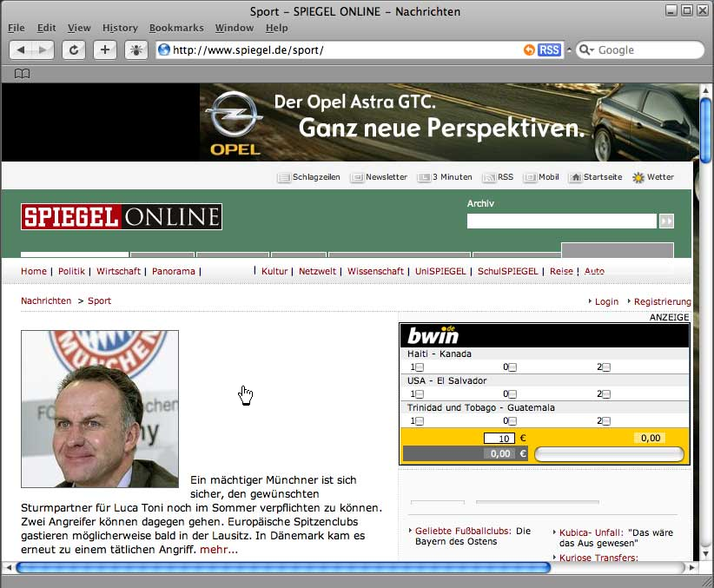Click the Login link

click(606, 302)
